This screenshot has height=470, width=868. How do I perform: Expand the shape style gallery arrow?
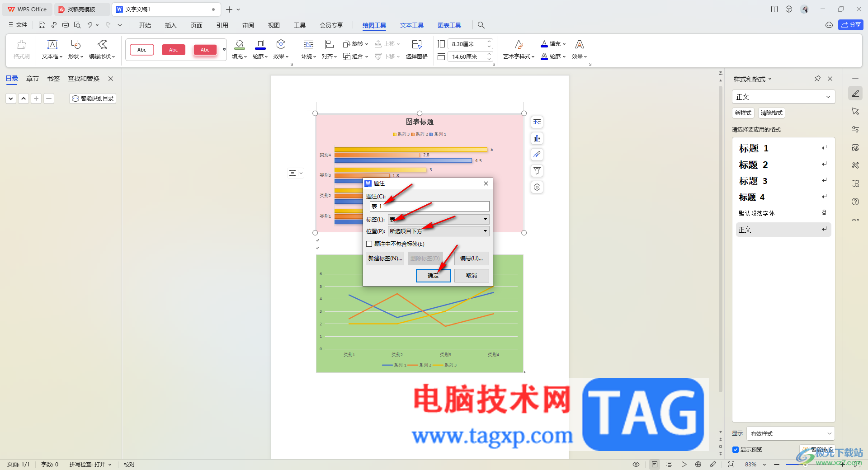[x=224, y=50]
